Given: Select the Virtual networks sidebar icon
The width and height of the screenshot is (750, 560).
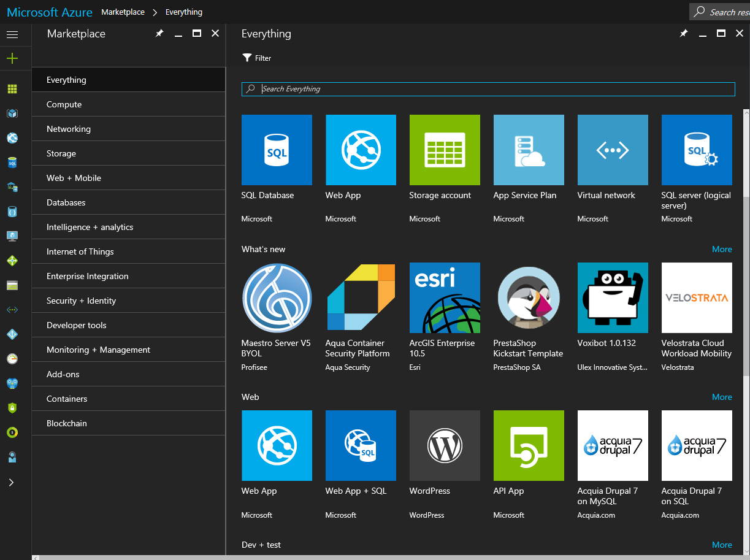Looking at the screenshot, I should (x=12, y=310).
